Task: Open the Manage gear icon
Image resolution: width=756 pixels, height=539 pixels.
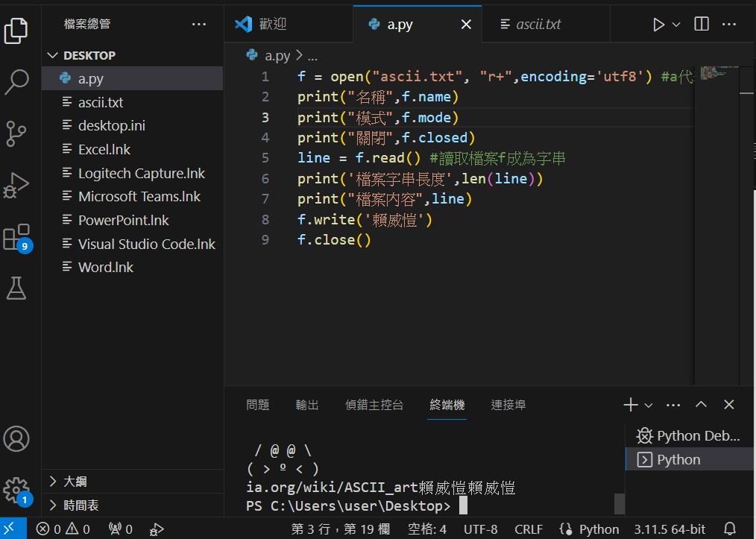Action: pos(17,491)
